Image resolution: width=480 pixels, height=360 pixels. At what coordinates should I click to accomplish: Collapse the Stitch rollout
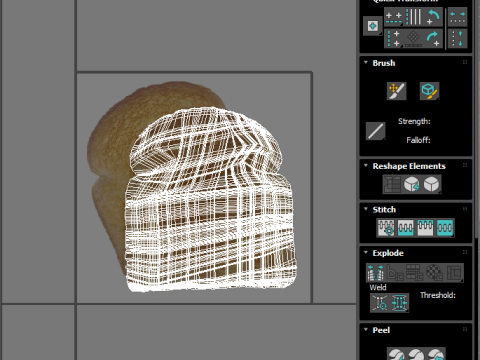click(366, 209)
